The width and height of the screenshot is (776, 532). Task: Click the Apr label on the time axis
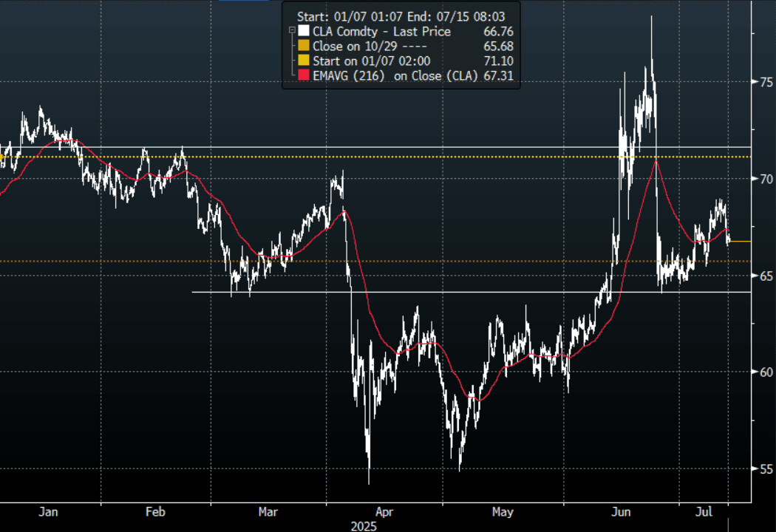click(x=384, y=511)
